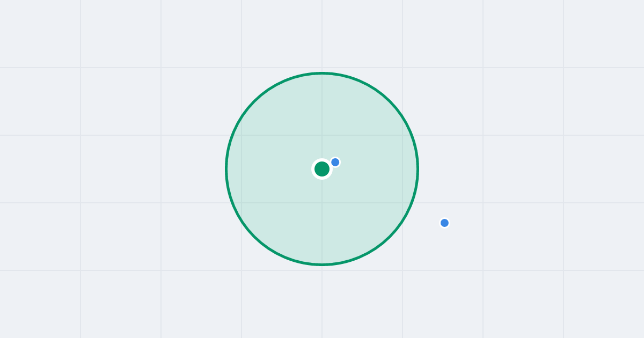Tap the isolated blue marker on the grid
Image resolution: width=644 pixels, height=338 pixels.
click(444, 223)
